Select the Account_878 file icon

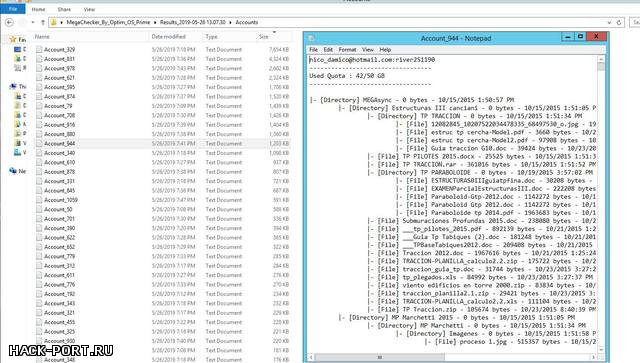[39, 171]
